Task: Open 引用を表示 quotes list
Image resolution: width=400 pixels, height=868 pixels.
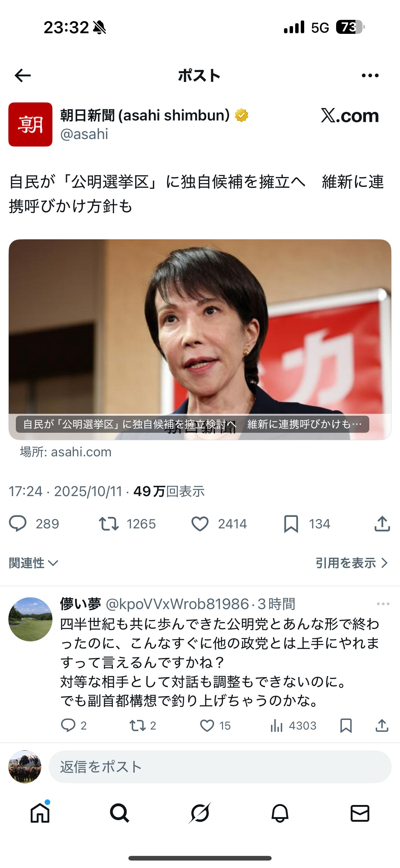Action: [352, 563]
